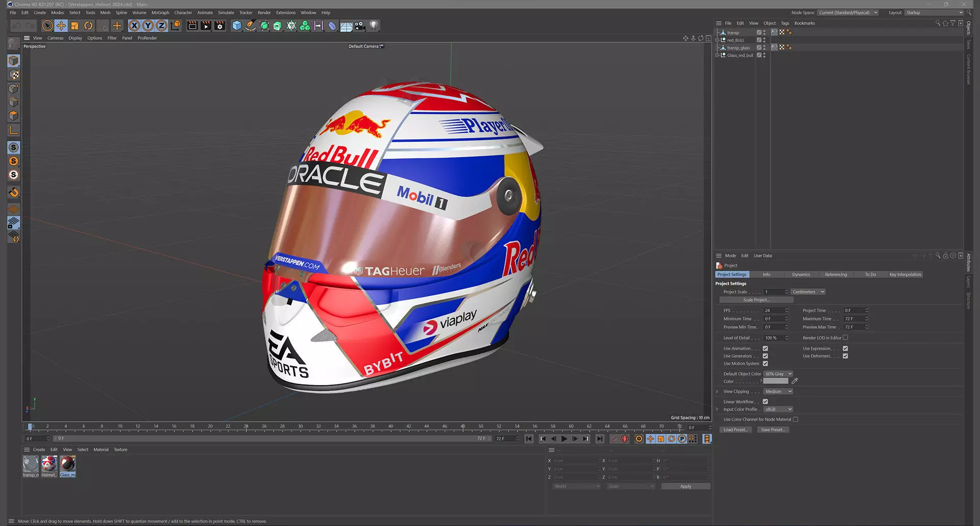Switch to the Dynamics tab
The width and height of the screenshot is (980, 526).
(801, 274)
